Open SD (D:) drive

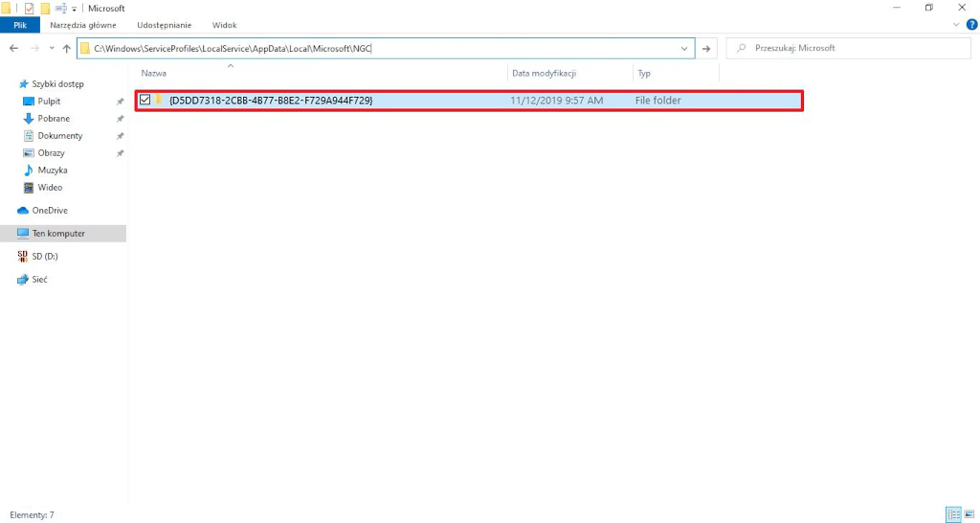[x=45, y=257]
